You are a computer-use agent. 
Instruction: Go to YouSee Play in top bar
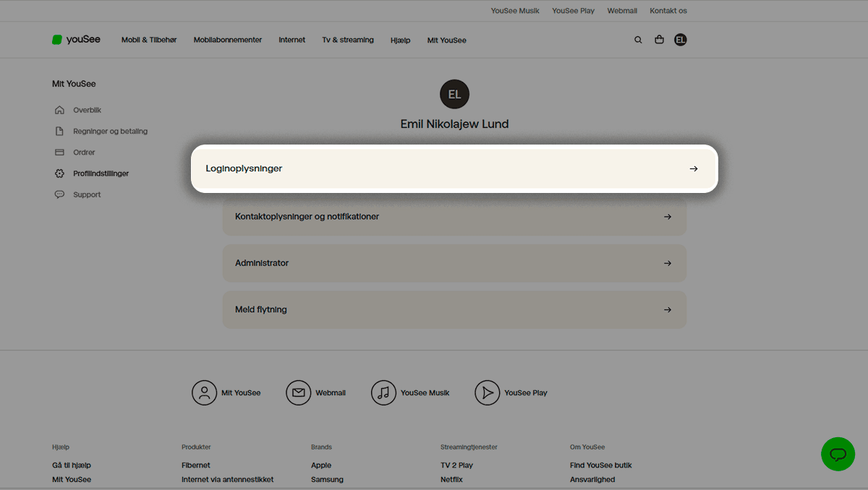pyautogui.click(x=574, y=11)
